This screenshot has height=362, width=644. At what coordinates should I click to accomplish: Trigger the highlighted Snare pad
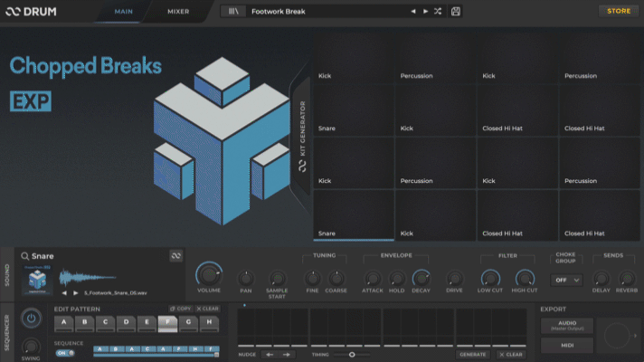(x=354, y=215)
